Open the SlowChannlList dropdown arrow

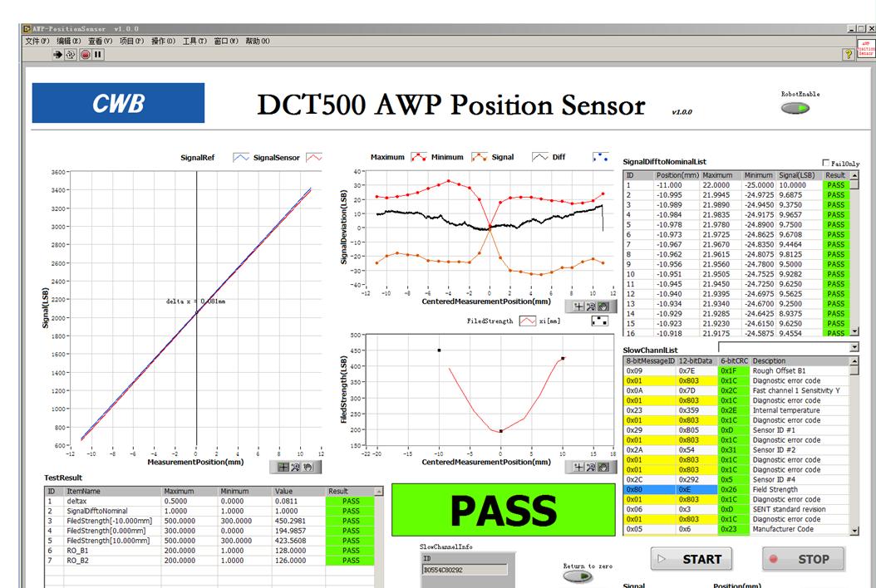(854, 347)
